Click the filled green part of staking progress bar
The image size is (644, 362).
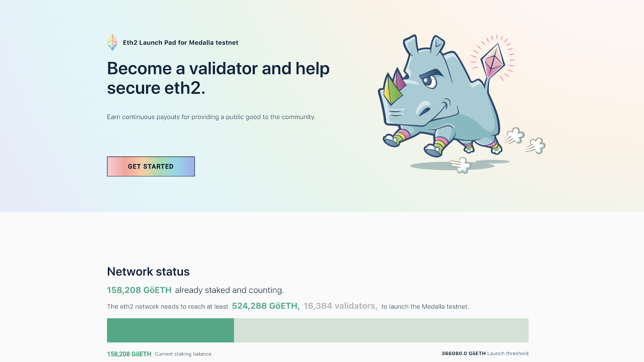(170, 330)
